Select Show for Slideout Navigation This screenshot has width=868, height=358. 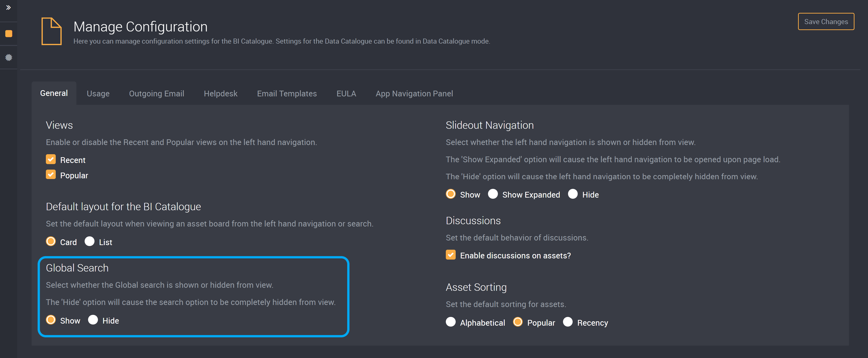pyautogui.click(x=450, y=194)
